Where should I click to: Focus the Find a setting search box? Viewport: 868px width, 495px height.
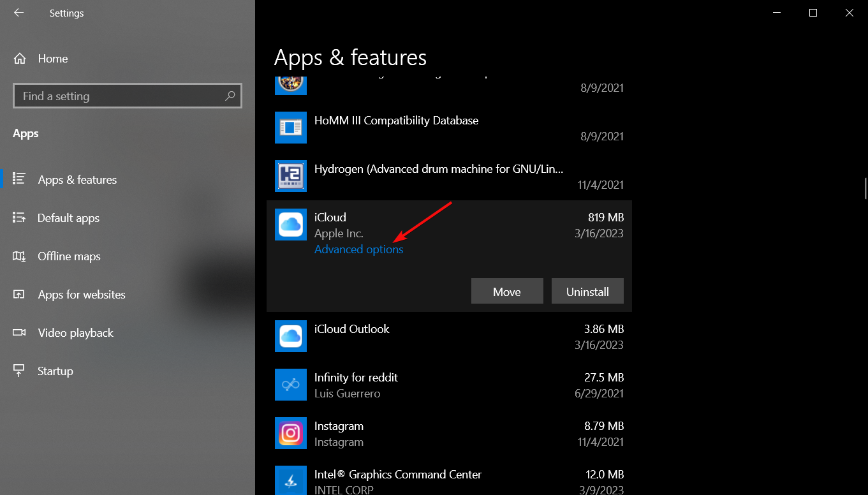coord(128,96)
